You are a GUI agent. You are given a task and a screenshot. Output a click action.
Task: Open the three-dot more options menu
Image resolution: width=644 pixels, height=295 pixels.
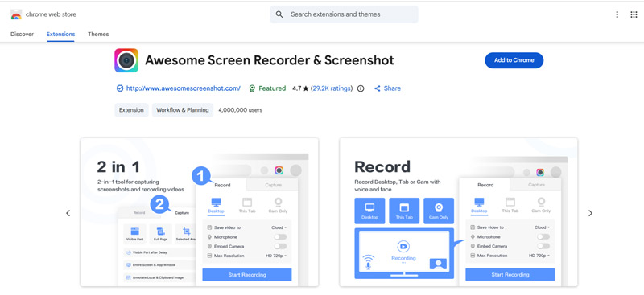tap(617, 14)
